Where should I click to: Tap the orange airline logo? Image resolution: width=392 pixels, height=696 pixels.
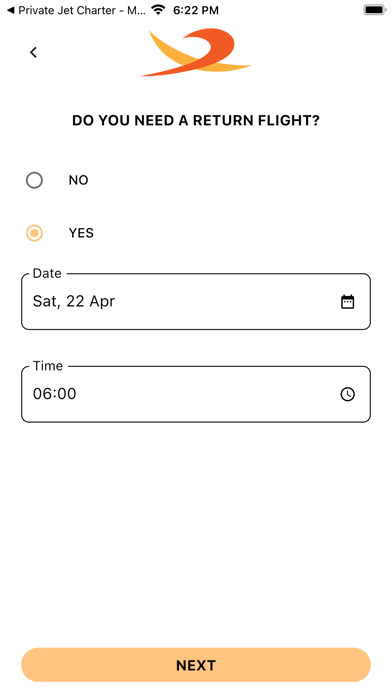pos(196,52)
